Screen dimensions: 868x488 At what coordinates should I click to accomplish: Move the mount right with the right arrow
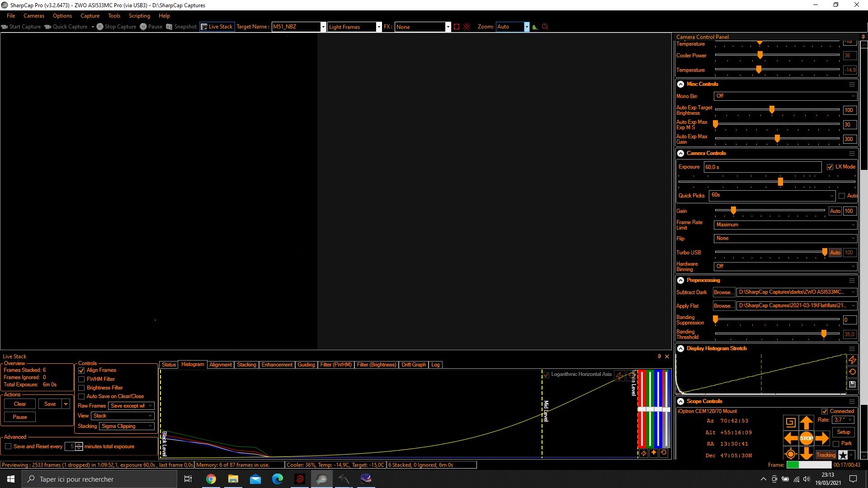tap(822, 438)
